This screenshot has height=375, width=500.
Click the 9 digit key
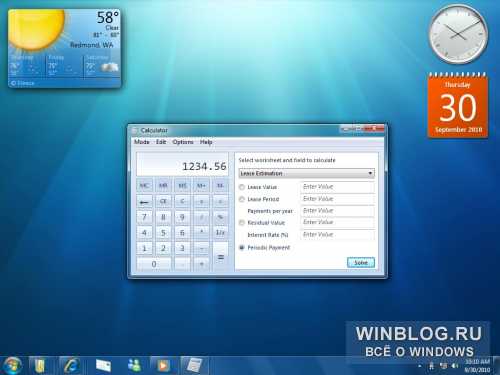point(182,217)
